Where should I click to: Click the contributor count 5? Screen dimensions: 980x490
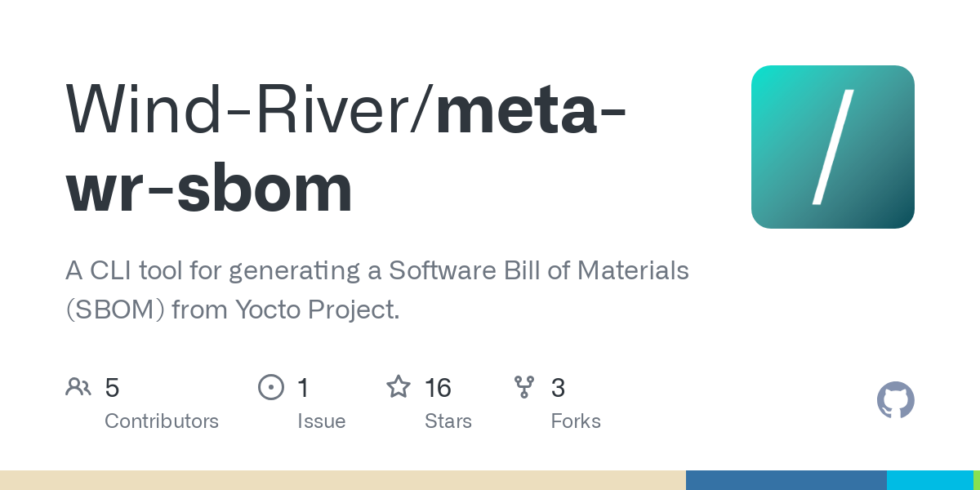[112, 388]
